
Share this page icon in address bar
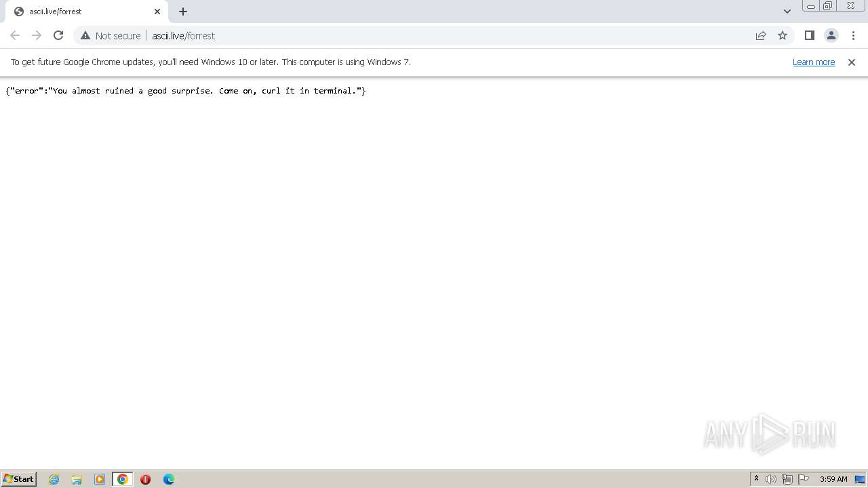(761, 35)
